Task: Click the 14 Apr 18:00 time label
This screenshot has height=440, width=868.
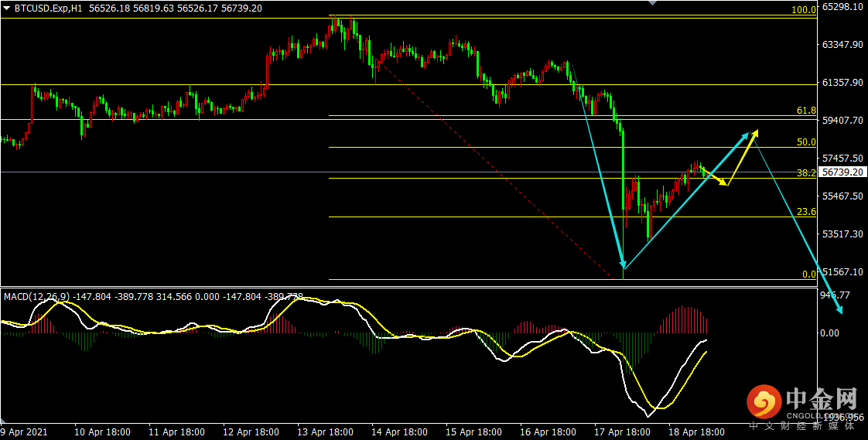Action: click(x=400, y=431)
